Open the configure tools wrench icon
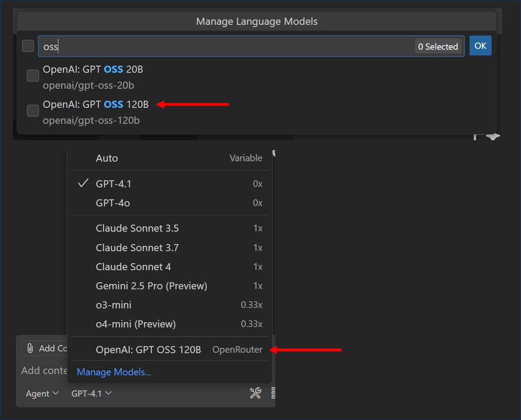The image size is (521, 420). pos(255,393)
